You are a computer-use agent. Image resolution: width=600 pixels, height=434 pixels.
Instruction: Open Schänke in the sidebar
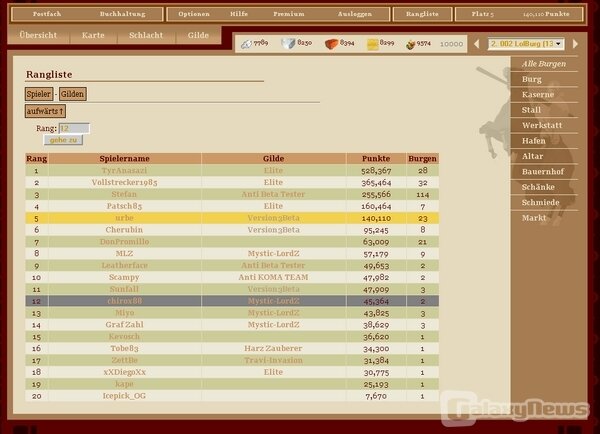[538, 187]
